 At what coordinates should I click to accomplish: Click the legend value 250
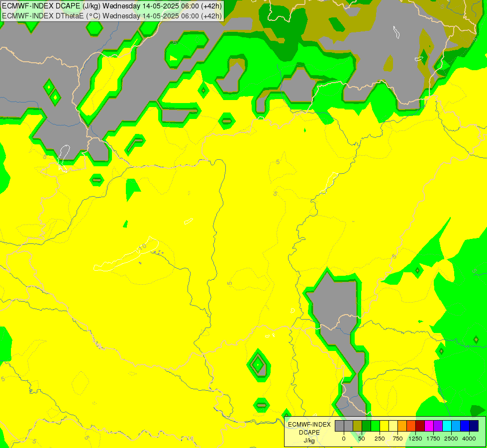[380, 439]
